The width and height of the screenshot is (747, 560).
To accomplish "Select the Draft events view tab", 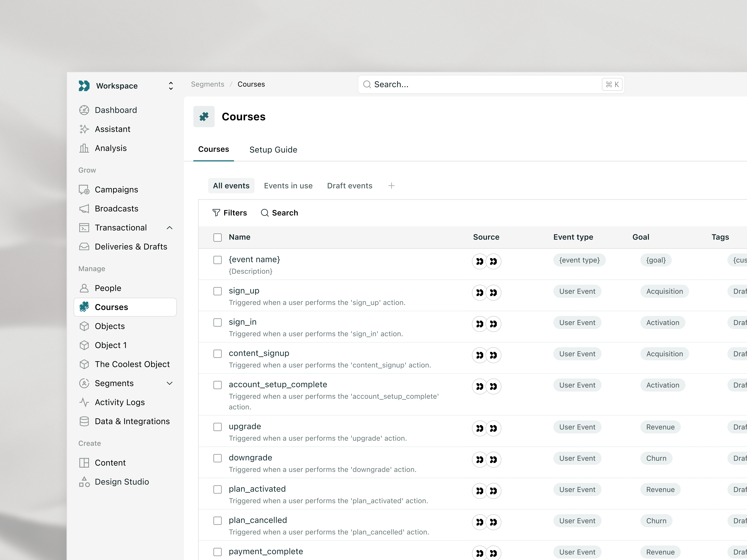I will click(x=350, y=186).
